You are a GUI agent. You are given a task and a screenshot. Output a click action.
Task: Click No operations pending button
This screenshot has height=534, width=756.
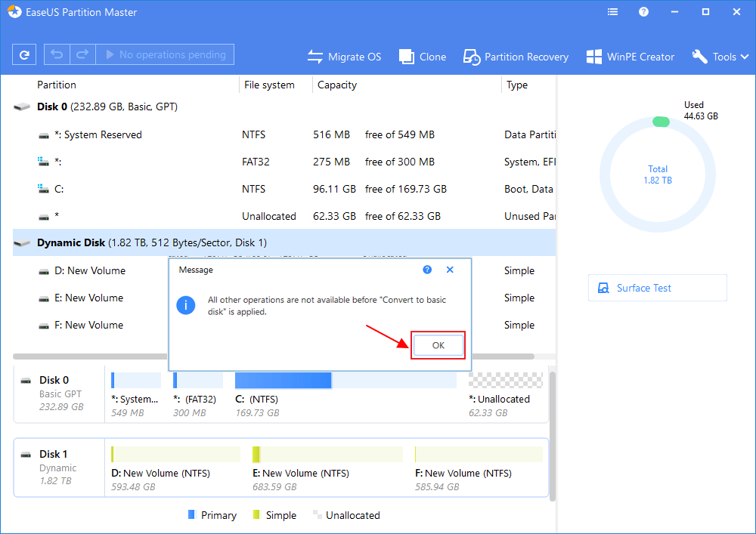[165, 55]
